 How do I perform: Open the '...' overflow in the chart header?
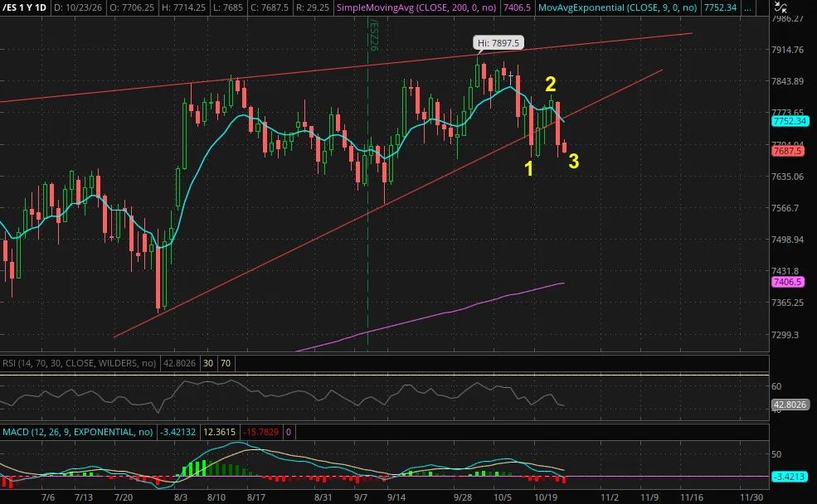click(x=747, y=7)
